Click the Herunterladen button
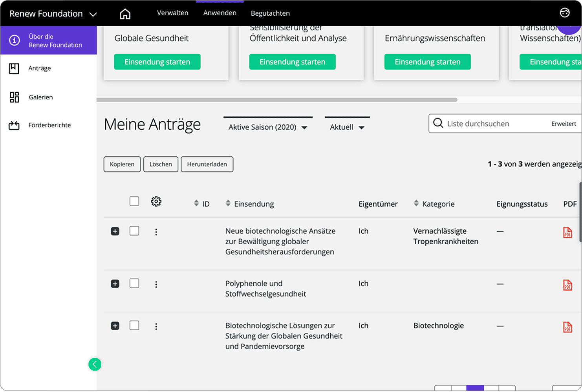The height and width of the screenshot is (392, 582). 207,164
